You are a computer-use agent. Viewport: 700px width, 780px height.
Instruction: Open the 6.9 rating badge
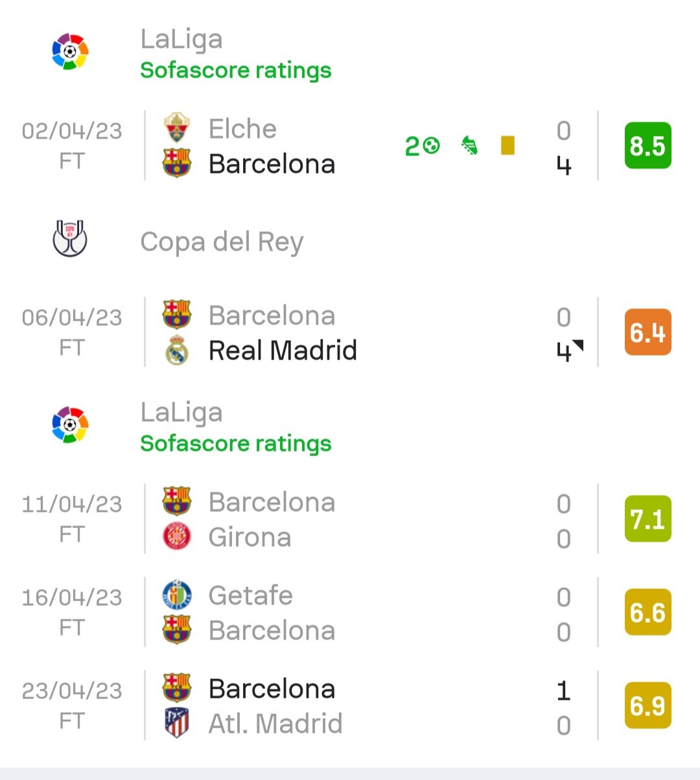tap(647, 705)
